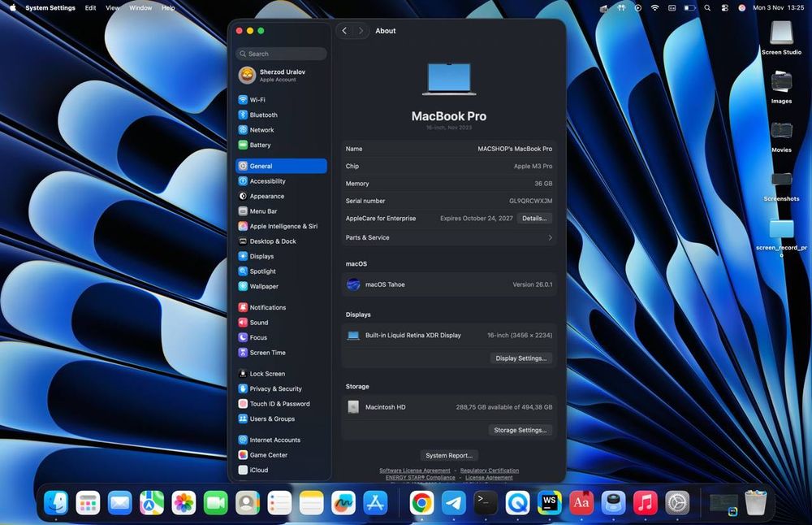Go forward with the right chevron
This screenshot has width=812, height=525.
tap(361, 31)
